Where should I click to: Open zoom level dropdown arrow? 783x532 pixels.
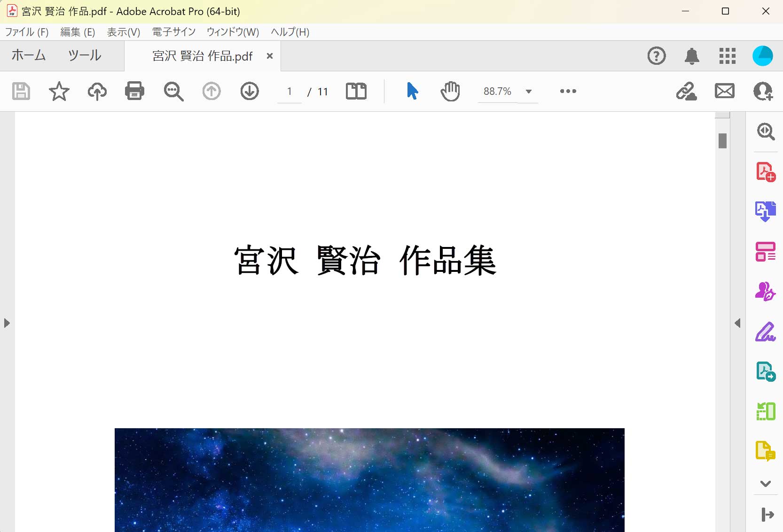coord(529,92)
